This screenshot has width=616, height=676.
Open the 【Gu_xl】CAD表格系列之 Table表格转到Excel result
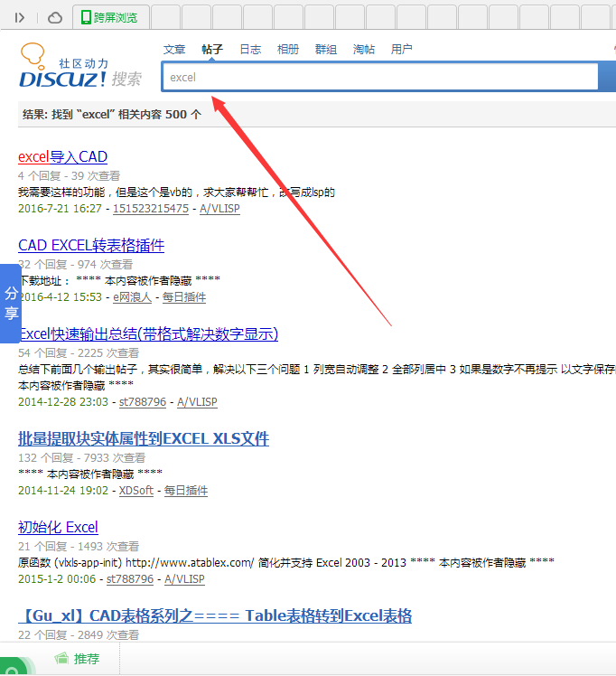[x=215, y=615]
